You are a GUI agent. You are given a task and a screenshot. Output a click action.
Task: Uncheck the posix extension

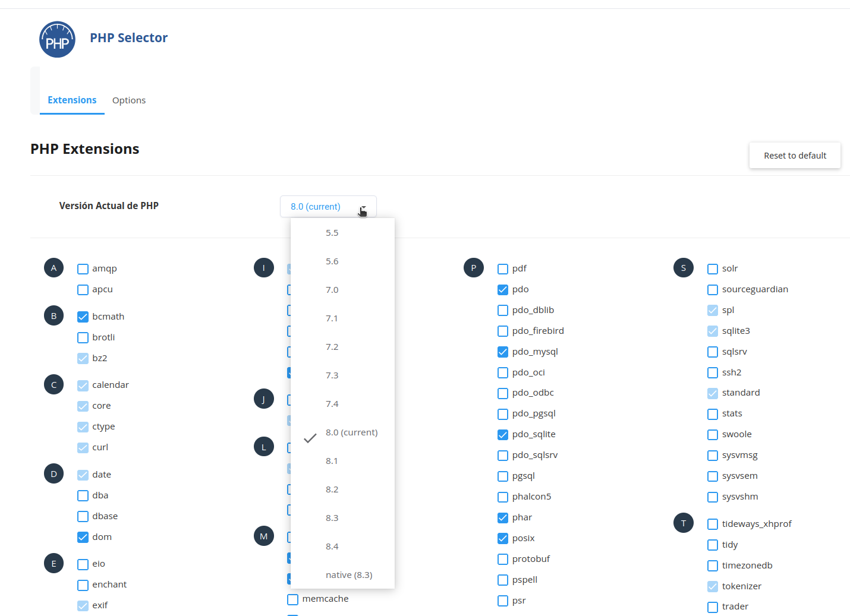coord(503,539)
